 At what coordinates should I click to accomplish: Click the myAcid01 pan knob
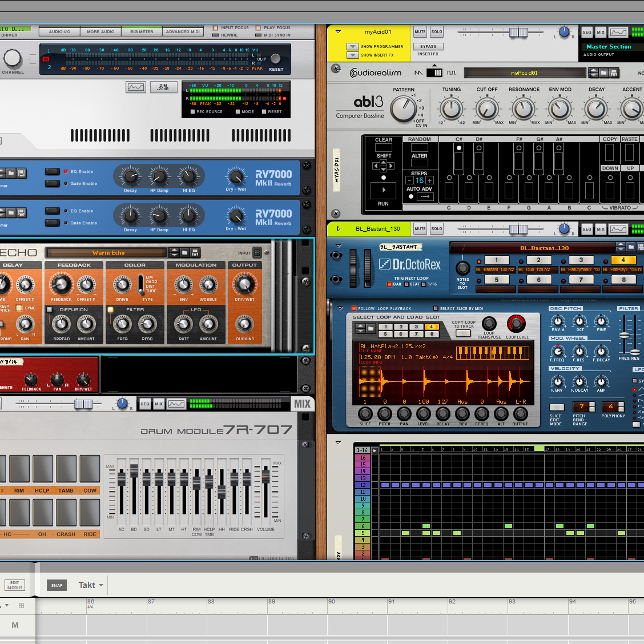pos(564,32)
